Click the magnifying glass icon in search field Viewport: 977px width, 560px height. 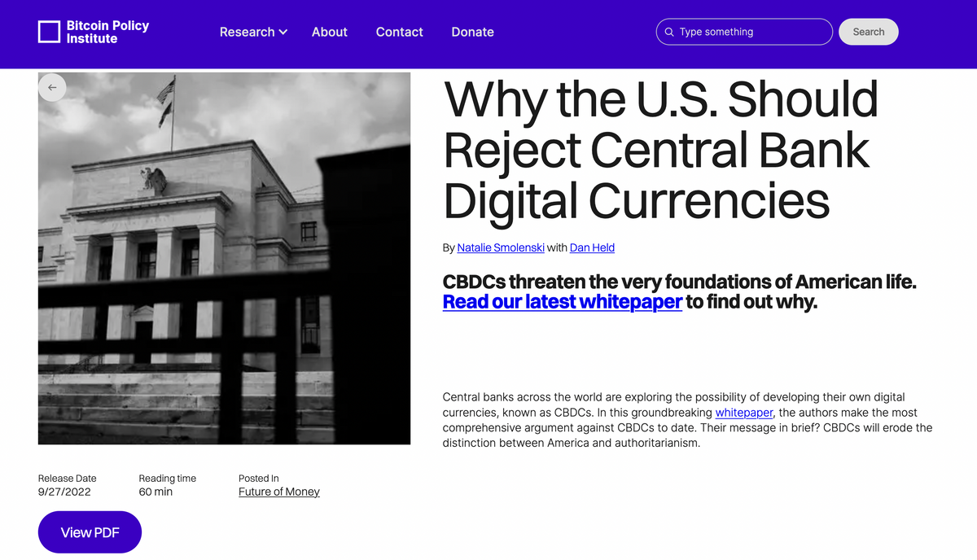coord(669,32)
